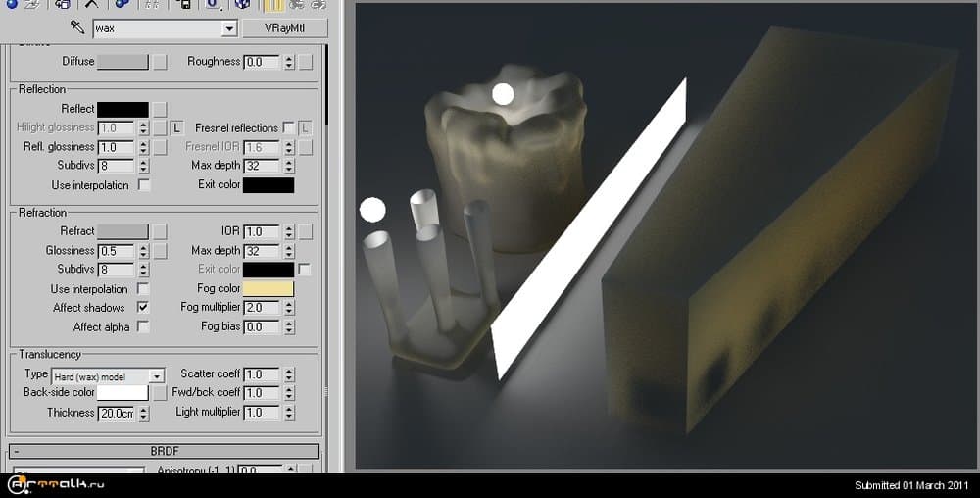This screenshot has height=498, width=980.
Task: Click the refraction IOR value field
Action: (x=262, y=231)
